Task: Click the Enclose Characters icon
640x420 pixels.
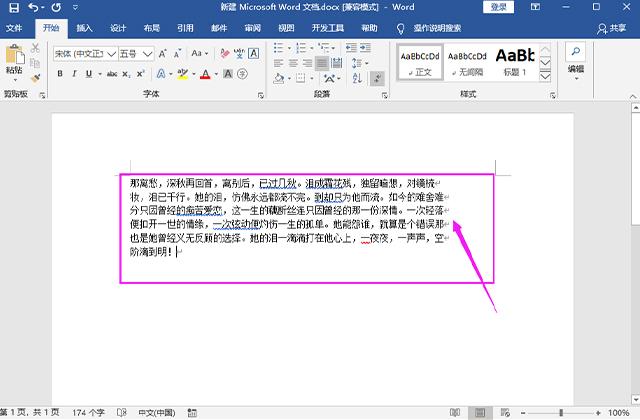Action: (x=242, y=74)
